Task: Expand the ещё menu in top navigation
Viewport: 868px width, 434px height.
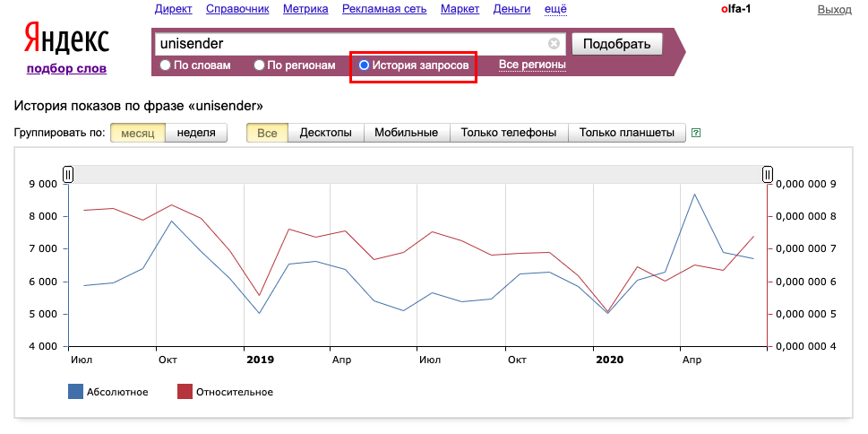Action: point(555,9)
